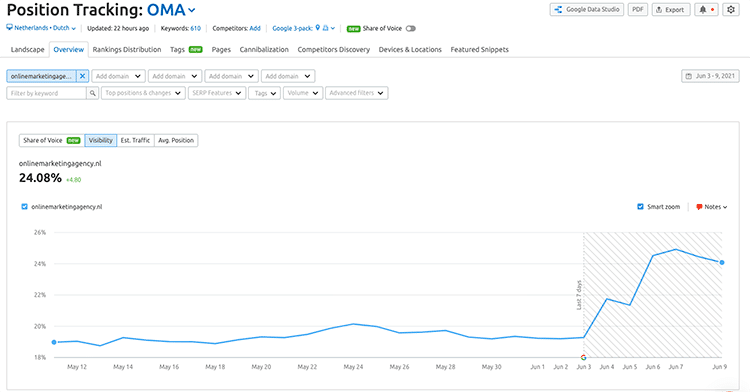Click the onlinemarketingagency.nl domain text
The height and width of the screenshot is (392, 750).
tap(60, 163)
